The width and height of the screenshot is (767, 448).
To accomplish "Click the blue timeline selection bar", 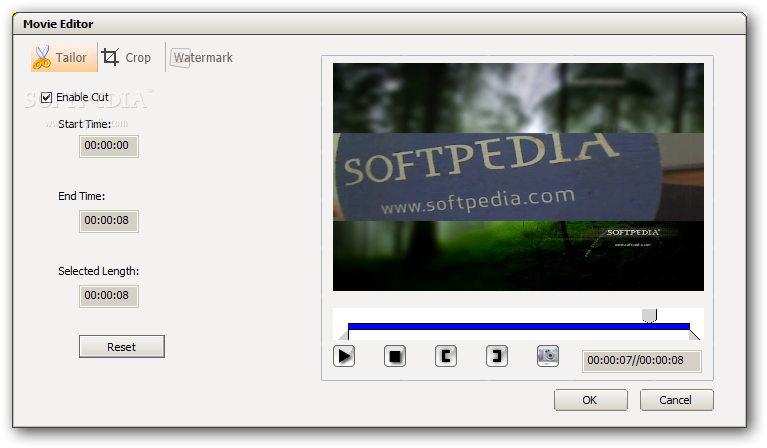I will [x=519, y=326].
